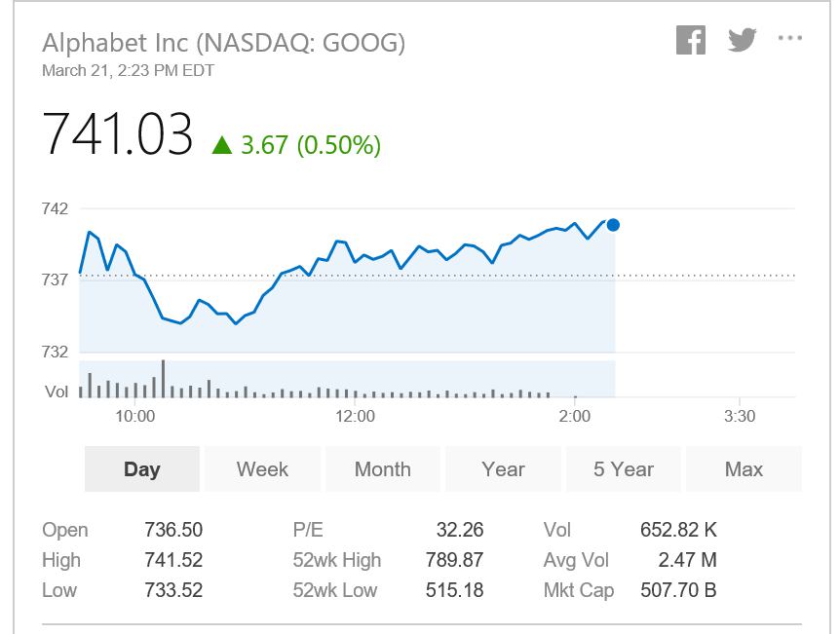Share stock quote on Twitter

point(742,40)
